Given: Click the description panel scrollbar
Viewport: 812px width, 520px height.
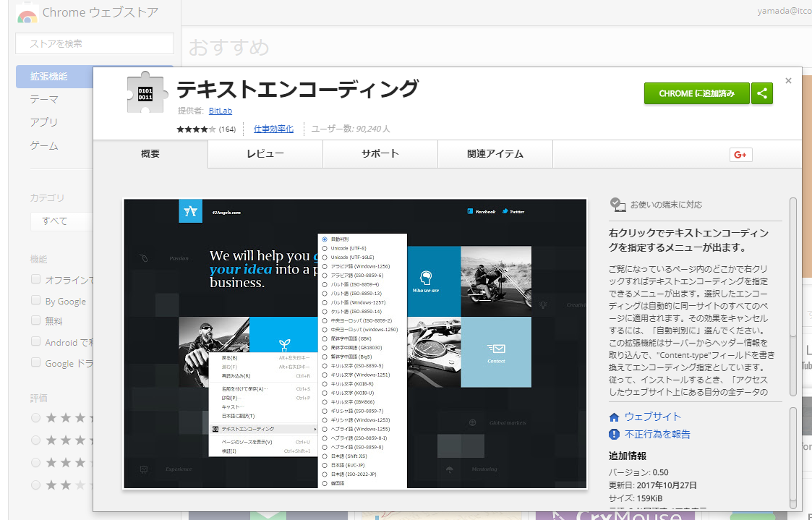Looking at the screenshot, I should pos(793,297).
